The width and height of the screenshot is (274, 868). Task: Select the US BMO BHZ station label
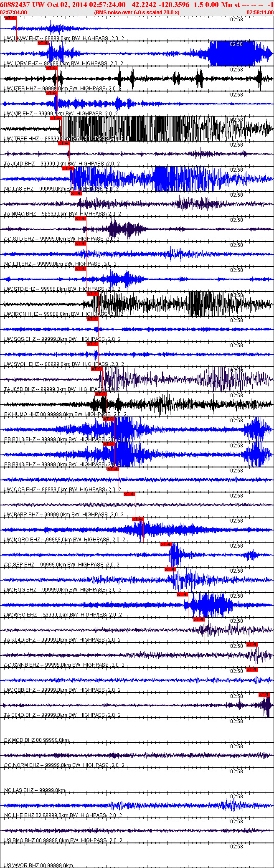[63, 840]
